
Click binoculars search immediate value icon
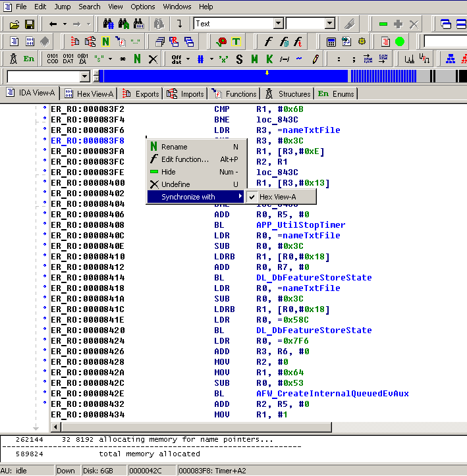(109, 24)
